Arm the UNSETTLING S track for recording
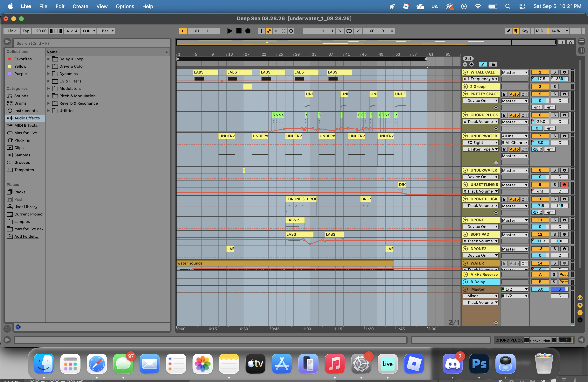The height and width of the screenshot is (382, 588). [x=564, y=185]
